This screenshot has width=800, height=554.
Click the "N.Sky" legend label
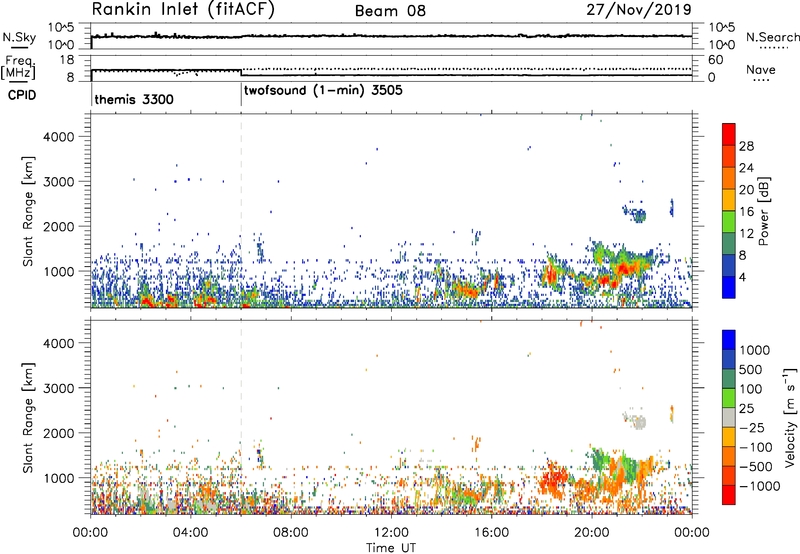click(19, 37)
